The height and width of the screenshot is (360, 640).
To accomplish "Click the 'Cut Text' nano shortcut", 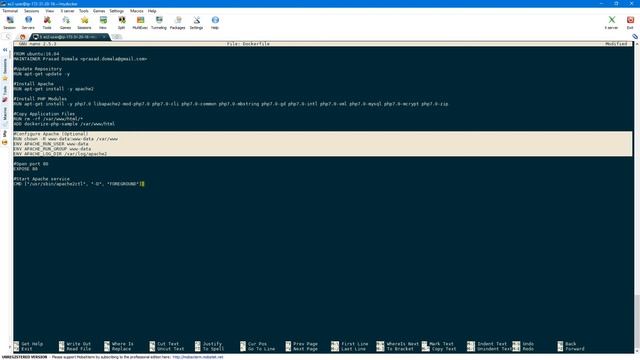I will point(164,344).
